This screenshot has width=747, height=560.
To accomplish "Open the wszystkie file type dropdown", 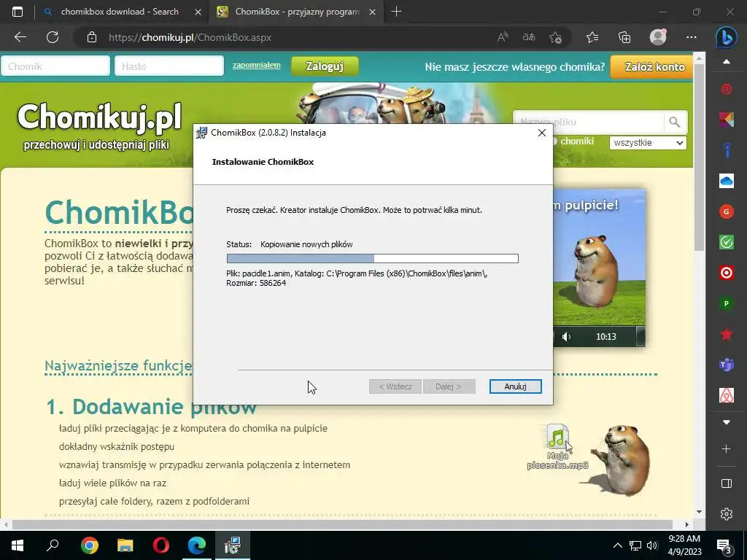I will [648, 142].
